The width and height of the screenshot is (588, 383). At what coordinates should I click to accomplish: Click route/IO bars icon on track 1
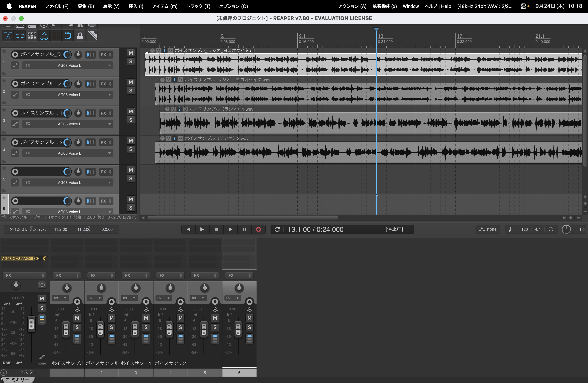pyautogui.click(x=90, y=55)
